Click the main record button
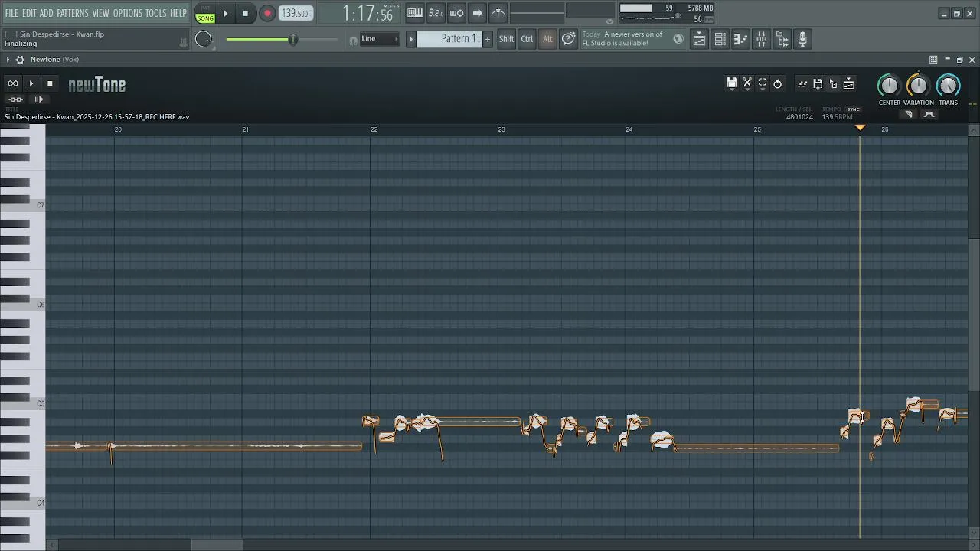The image size is (980, 551). click(267, 13)
